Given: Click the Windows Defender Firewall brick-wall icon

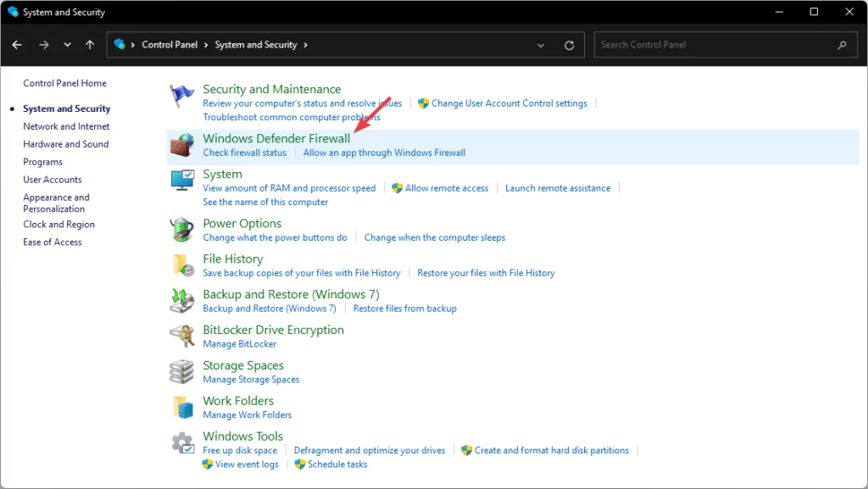Looking at the screenshot, I should 181,144.
